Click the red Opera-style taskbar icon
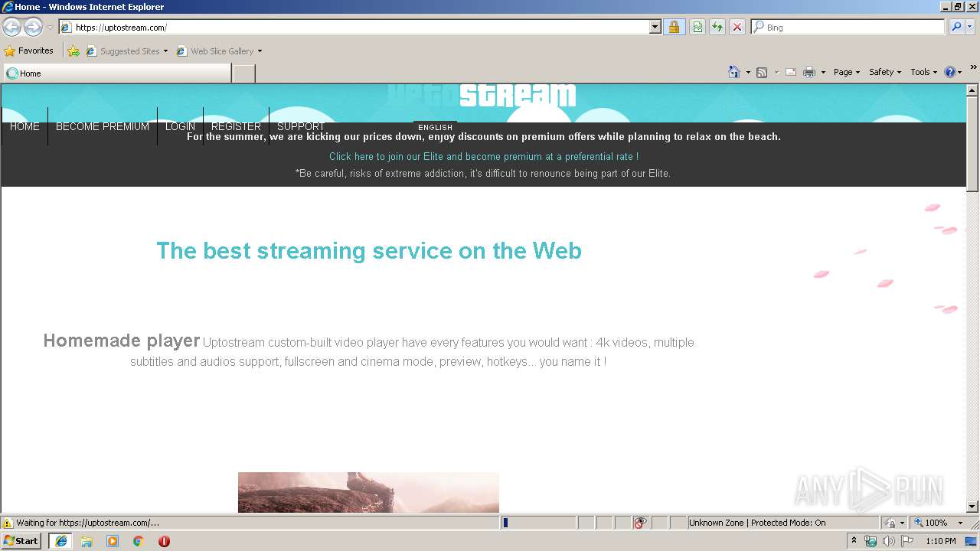The image size is (980, 551). point(164,541)
